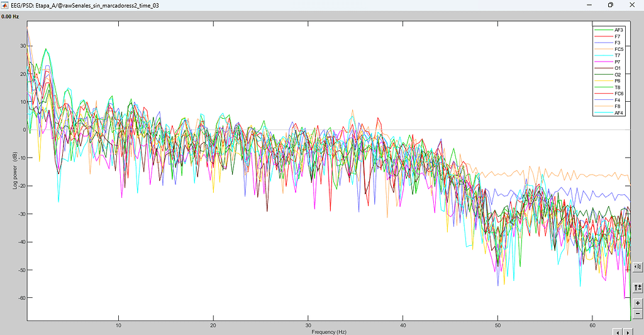This screenshot has width=644, height=335.
Task: Select FC5 channel in legend
Action: click(619, 49)
